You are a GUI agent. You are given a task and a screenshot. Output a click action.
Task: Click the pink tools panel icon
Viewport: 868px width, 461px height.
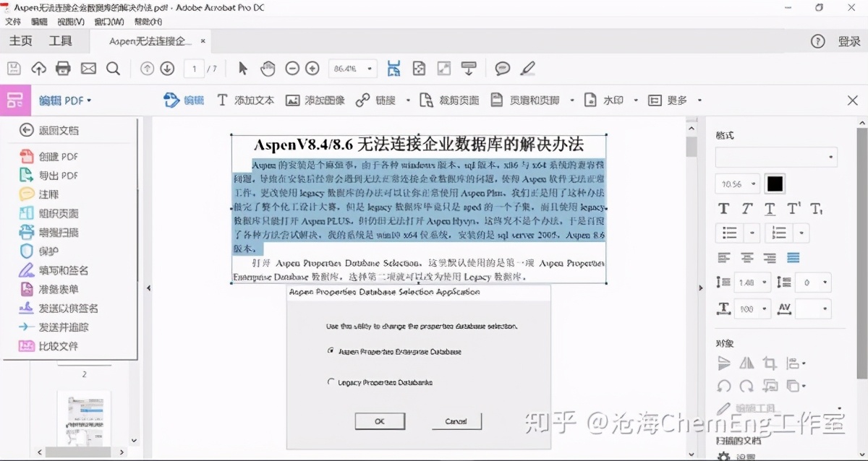tap(15, 100)
